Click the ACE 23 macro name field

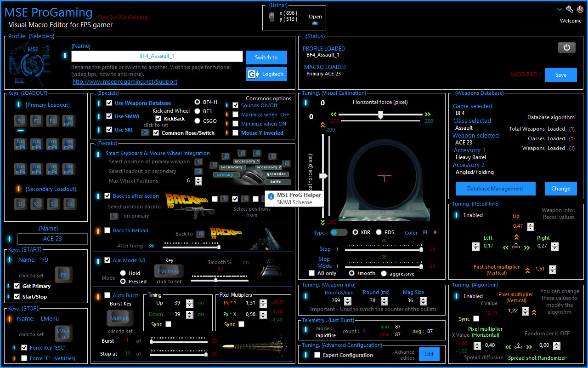[52, 239]
